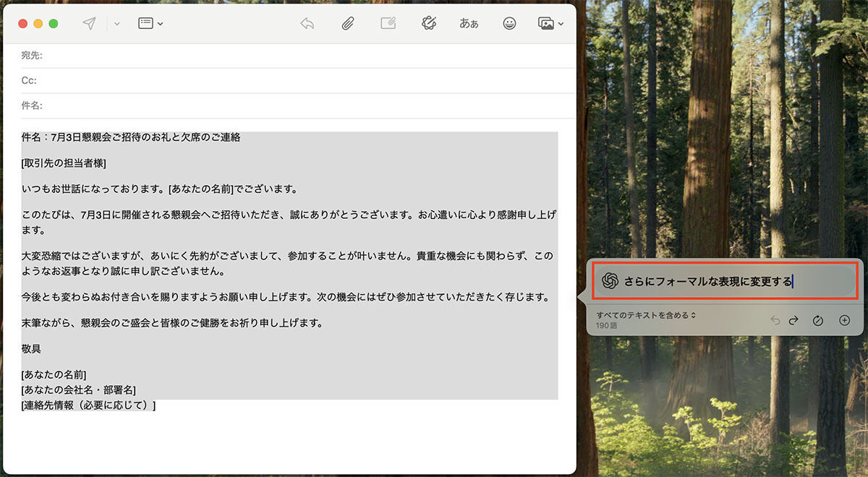Click into the 宛先 recipient field
868x477 pixels.
click(298, 56)
